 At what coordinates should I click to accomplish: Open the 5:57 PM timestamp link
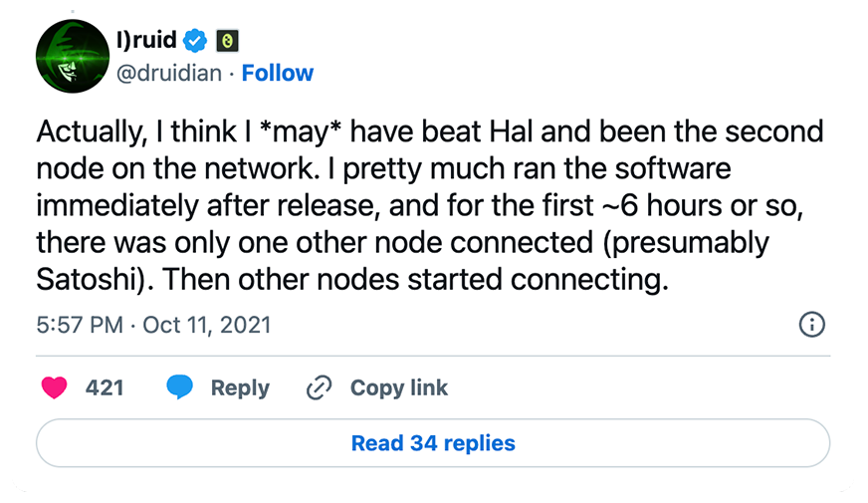point(80,325)
